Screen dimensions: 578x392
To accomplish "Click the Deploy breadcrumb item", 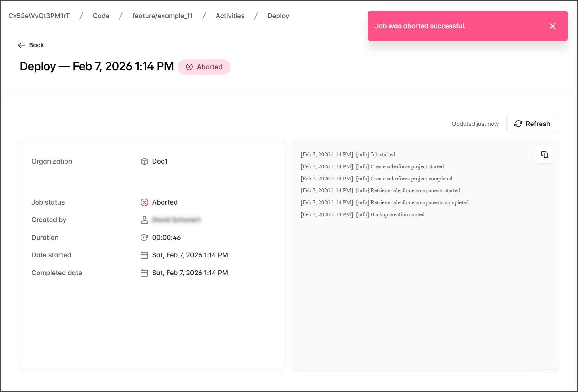I will [x=278, y=16].
